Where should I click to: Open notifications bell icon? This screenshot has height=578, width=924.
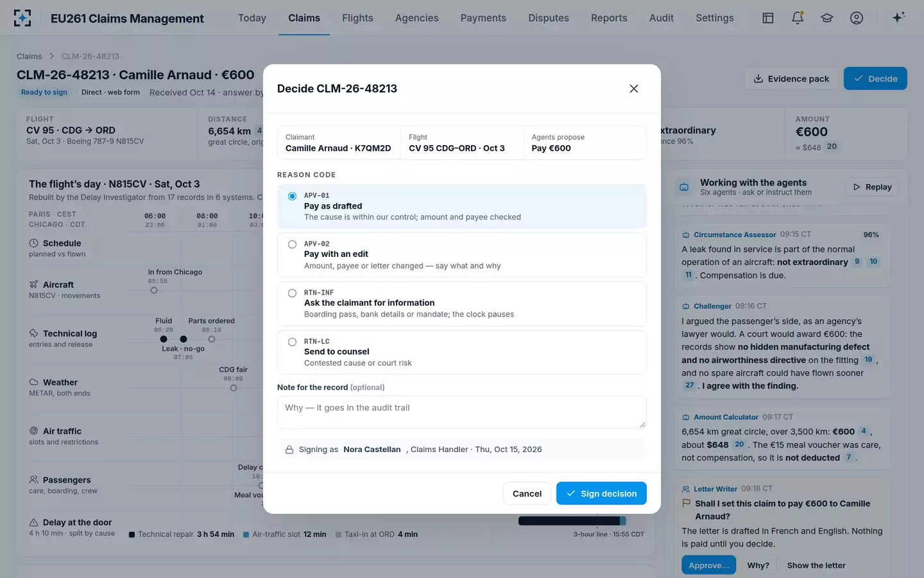coord(798,18)
